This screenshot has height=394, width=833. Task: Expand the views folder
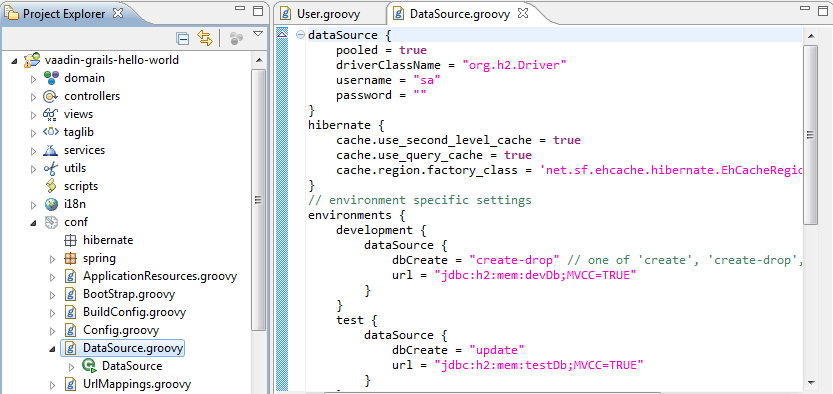pyautogui.click(x=33, y=115)
